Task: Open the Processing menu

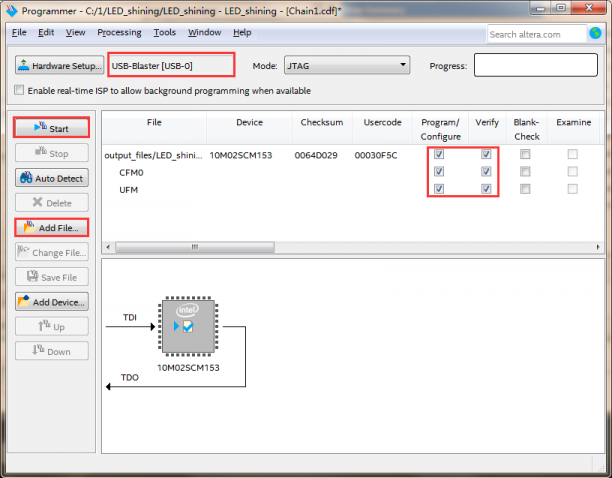Action: click(119, 32)
